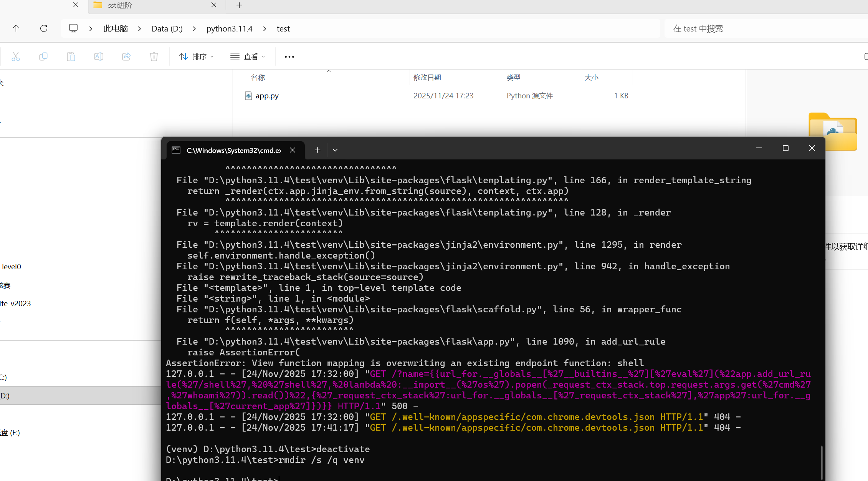Click the Delete trash can icon
This screenshot has height=481, width=868.
pos(154,57)
